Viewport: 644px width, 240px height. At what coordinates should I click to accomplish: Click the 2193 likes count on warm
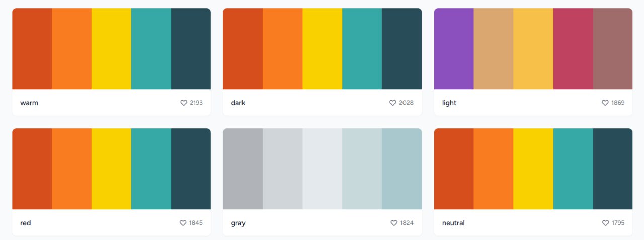pyautogui.click(x=196, y=103)
